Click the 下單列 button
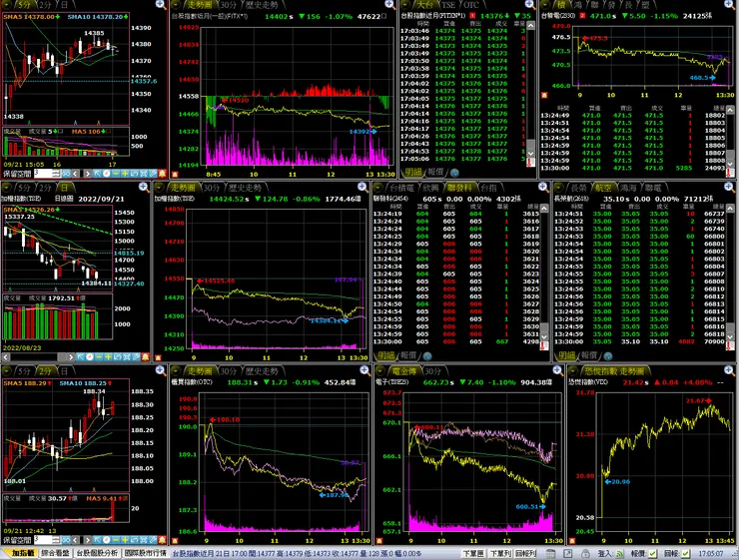The image size is (739, 560). (x=499, y=553)
